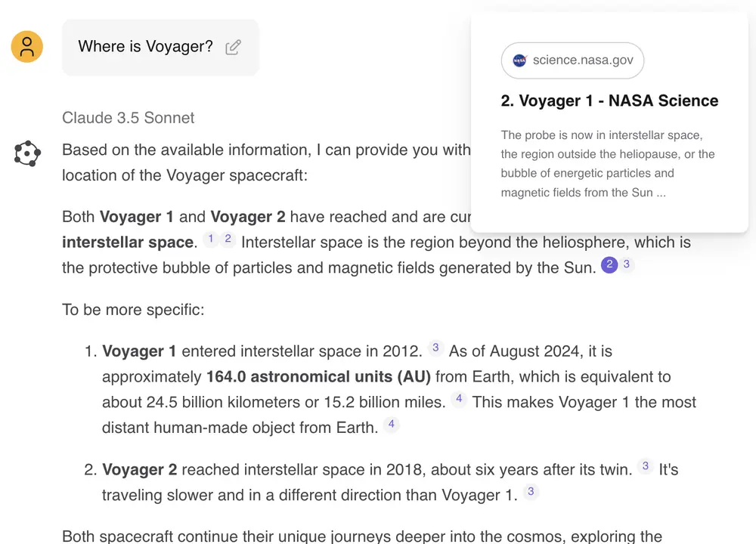Open citation 3 next to highlighted citation 2
Image resolution: width=756 pixels, height=544 pixels.
coord(626,265)
